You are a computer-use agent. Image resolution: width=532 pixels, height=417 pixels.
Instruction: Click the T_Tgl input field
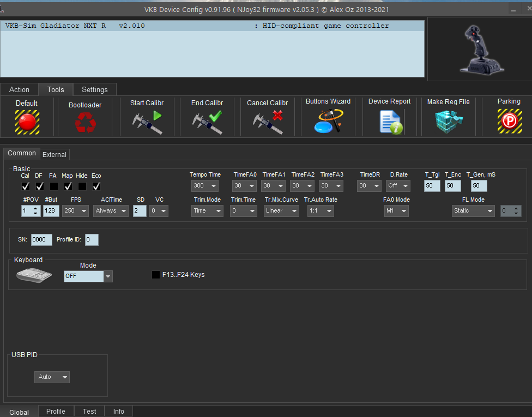pos(432,185)
